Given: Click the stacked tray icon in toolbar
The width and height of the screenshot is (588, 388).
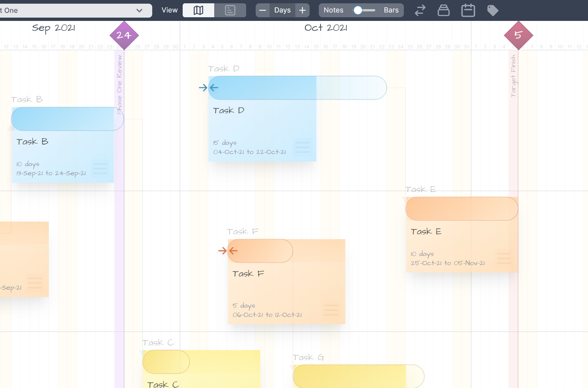Looking at the screenshot, I should pos(443,10).
